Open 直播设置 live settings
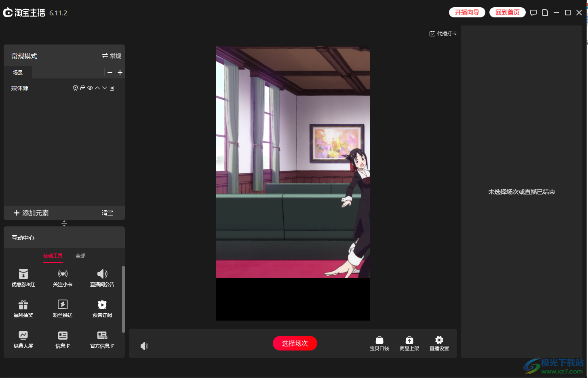 pyautogui.click(x=439, y=343)
